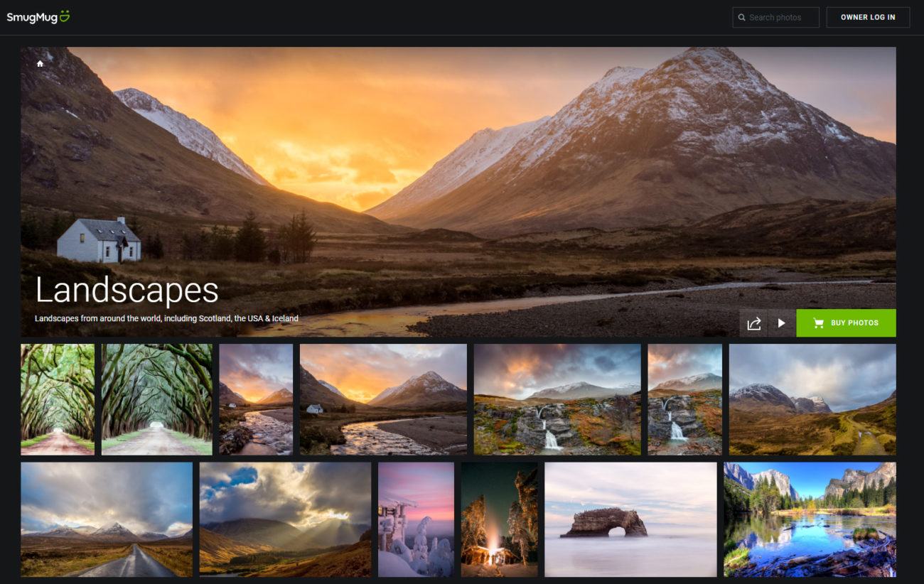Click the home breadcrumb icon on the banner
This screenshot has height=584, width=924.
(x=40, y=63)
